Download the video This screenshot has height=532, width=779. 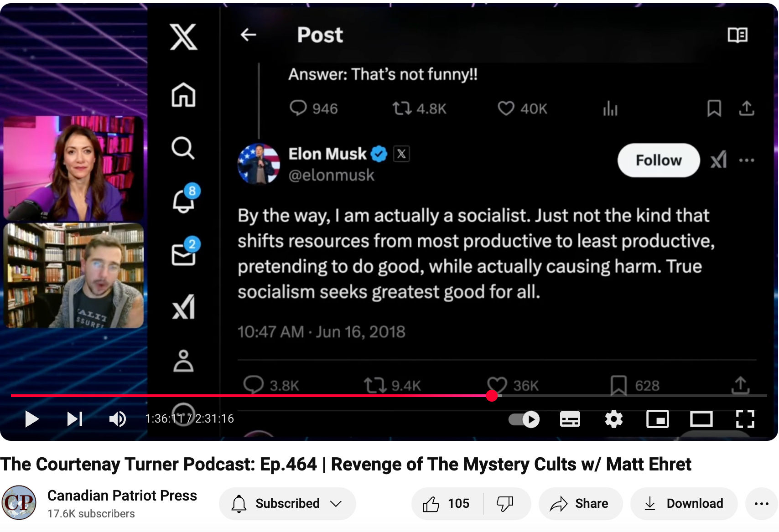pyautogui.click(x=684, y=503)
